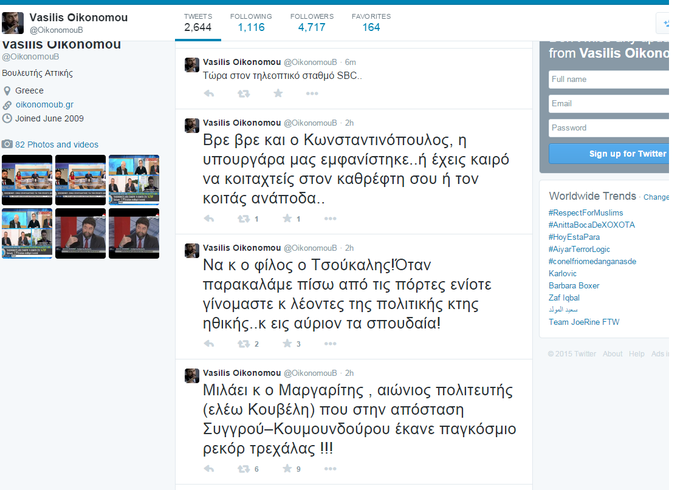Retweet the SBC tweet
The height and width of the screenshot is (490, 700).
(x=243, y=93)
